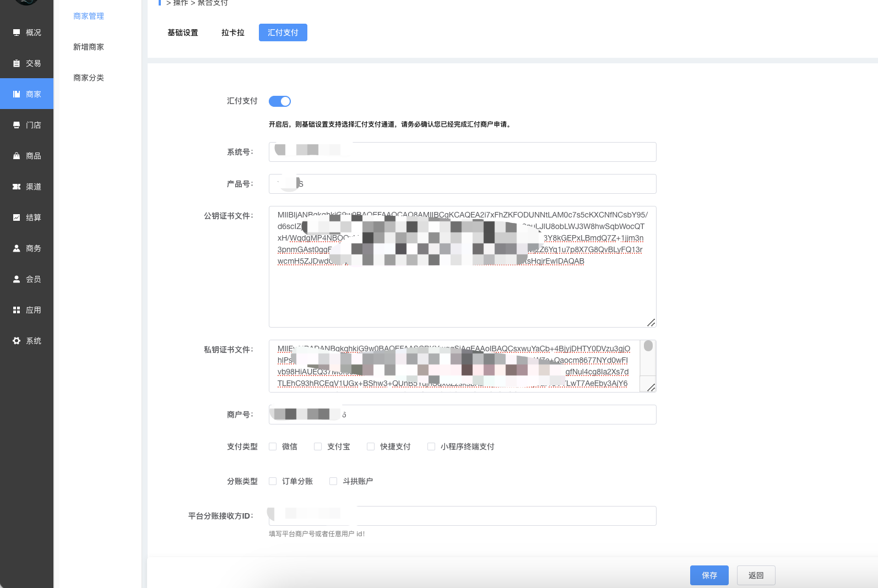The width and height of the screenshot is (878, 588).
Task: Tick the 小程序终端支付 checkbox
Action: pyautogui.click(x=431, y=447)
